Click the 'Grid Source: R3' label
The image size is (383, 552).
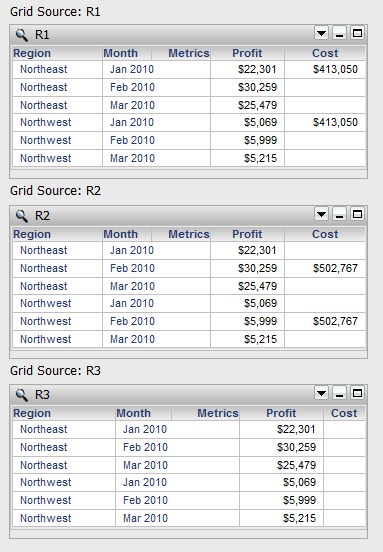[x=55, y=371]
